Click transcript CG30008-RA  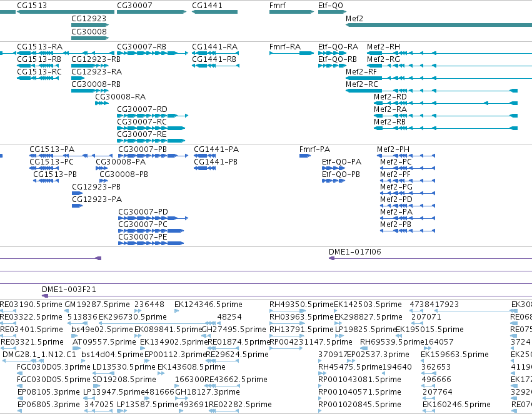121,97
